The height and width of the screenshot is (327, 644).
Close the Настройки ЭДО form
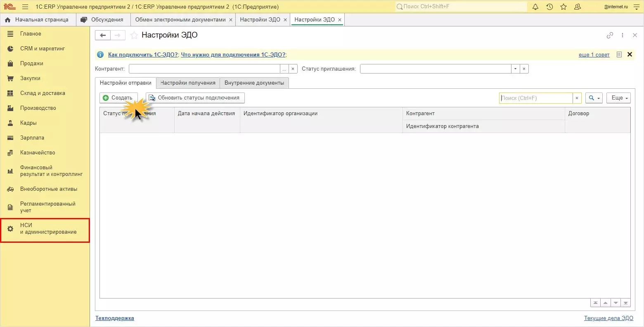click(635, 36)
